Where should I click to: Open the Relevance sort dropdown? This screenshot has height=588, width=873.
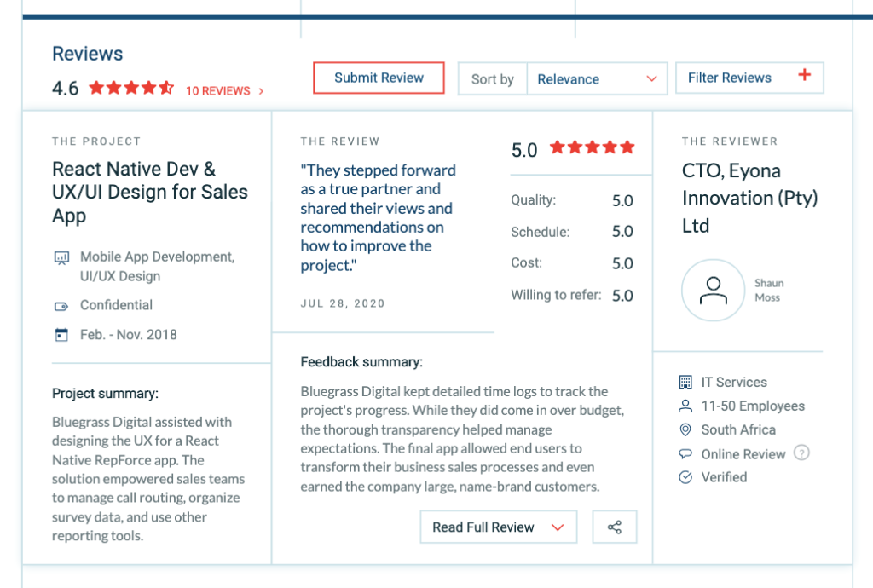point(597,79)
